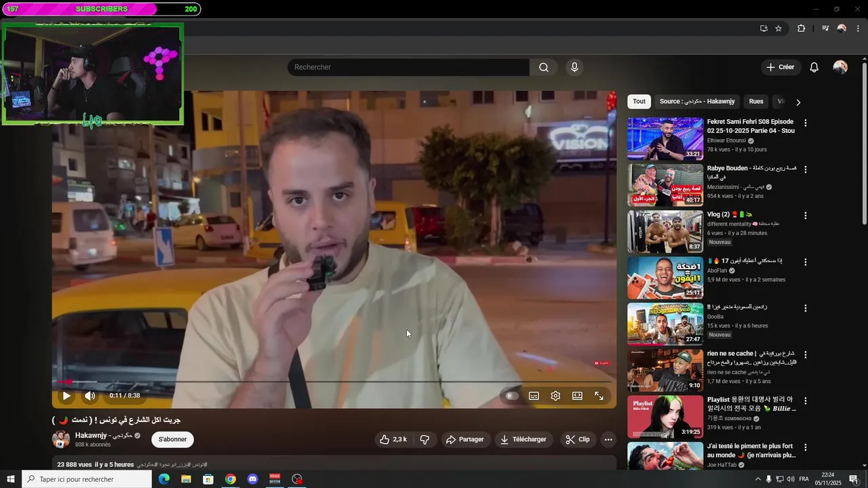Select the Source : Hakawnjy filter chip
Screen dimensions: 868x488
click(x=697, y=102)
